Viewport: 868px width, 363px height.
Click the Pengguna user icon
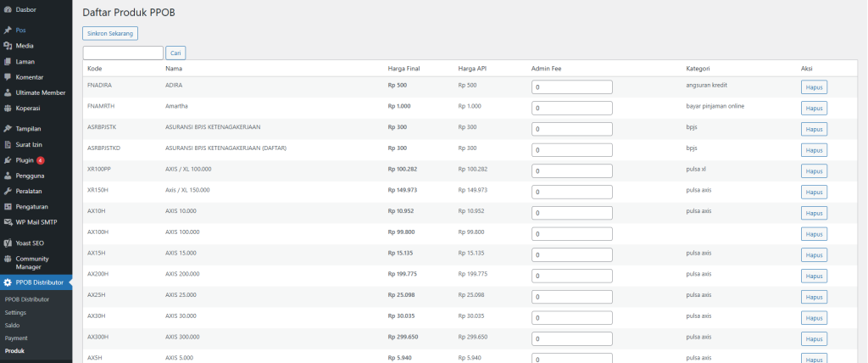8,176
